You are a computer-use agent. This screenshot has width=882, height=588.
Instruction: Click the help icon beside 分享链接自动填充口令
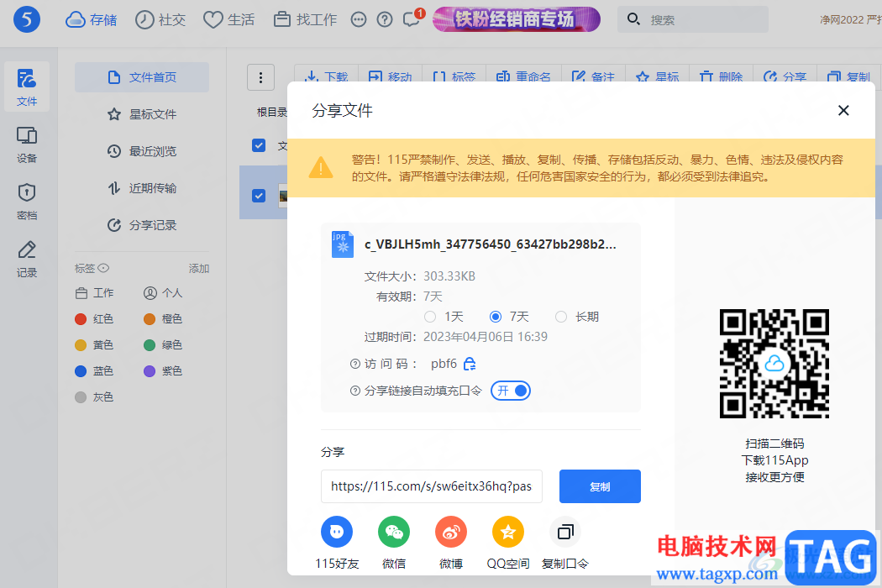[x=355, y=391]
